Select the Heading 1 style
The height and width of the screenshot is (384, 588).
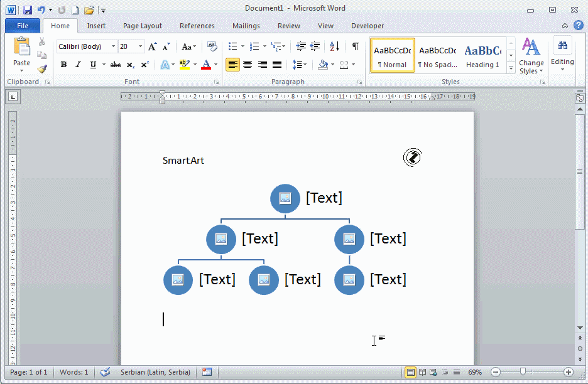(x=482, y=56)
